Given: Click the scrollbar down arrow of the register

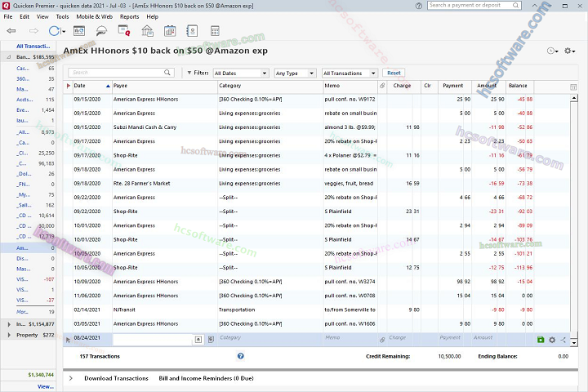Looking at the screenshot, I should tap(574, 342).
